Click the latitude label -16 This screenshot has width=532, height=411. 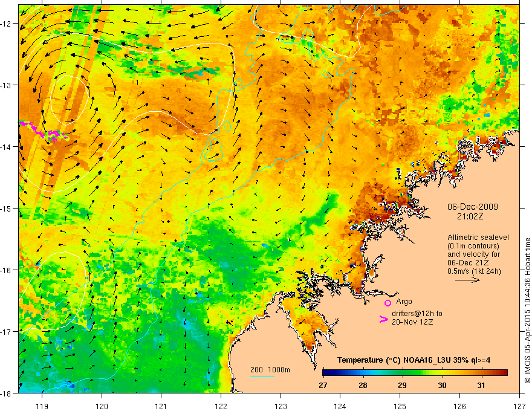[7, 270]
